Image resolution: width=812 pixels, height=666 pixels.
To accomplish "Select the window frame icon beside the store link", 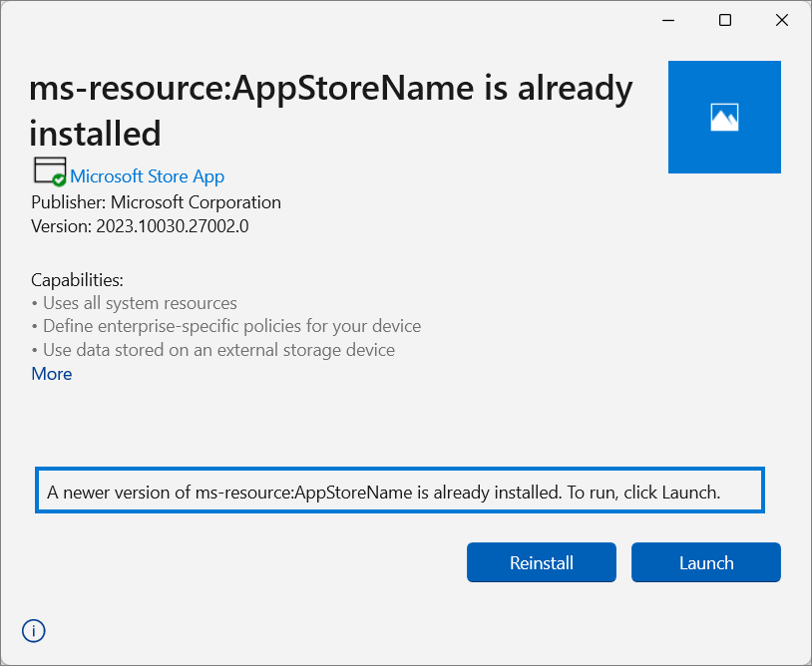I will pos(47,170).
